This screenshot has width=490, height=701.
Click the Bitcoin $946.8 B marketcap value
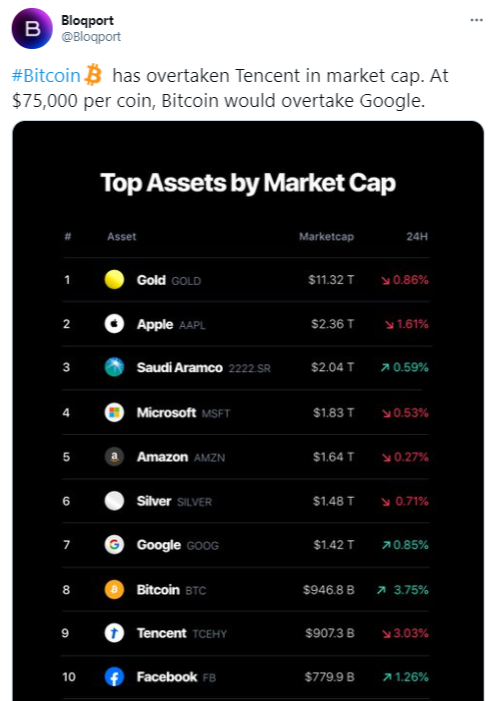329,590
